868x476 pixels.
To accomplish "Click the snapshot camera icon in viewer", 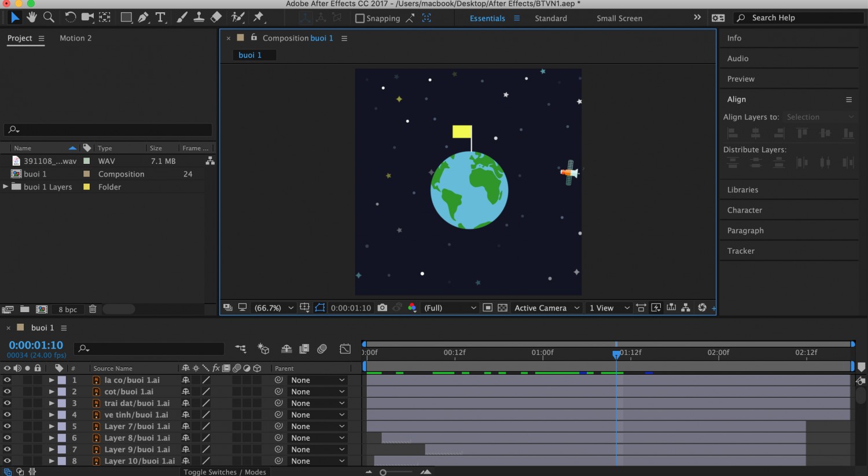I will 382,307.
